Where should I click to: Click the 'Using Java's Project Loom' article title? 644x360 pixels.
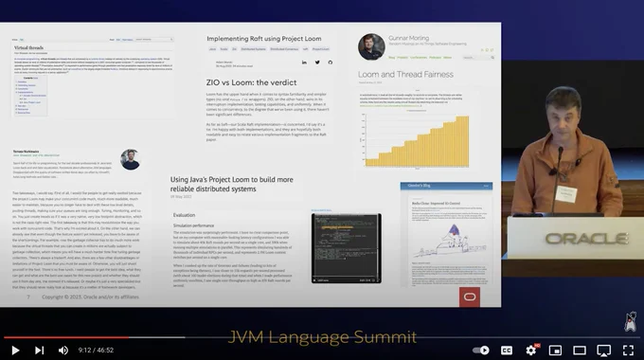[232, 184]
